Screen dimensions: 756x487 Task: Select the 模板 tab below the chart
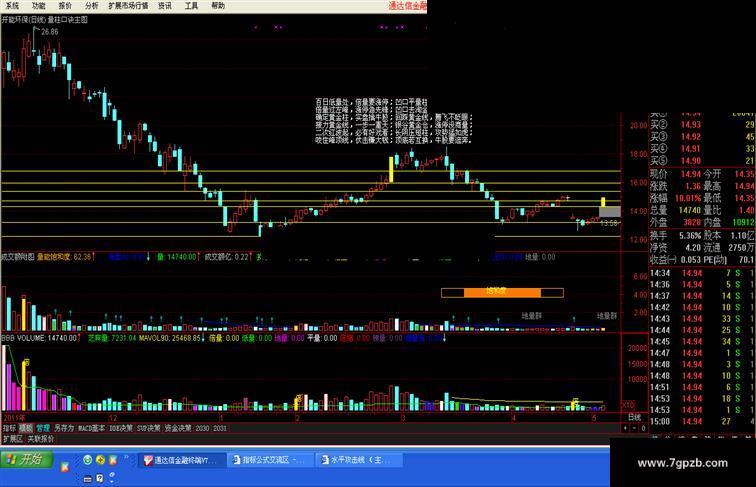pos(26,428)
